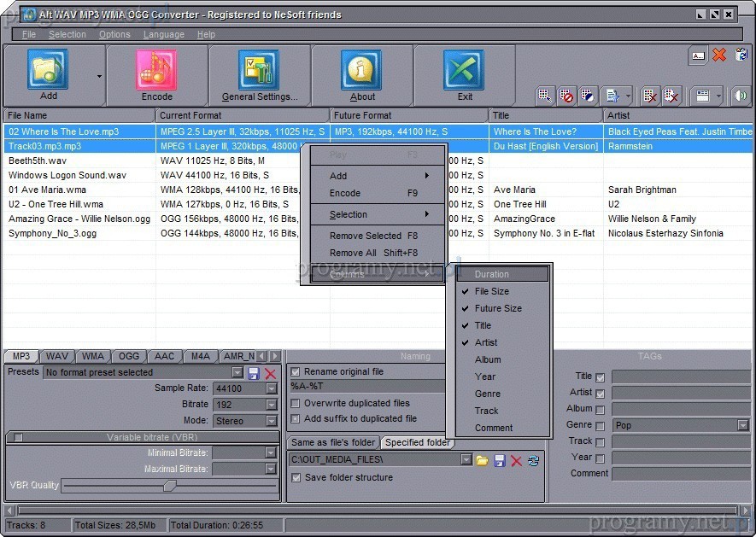Screen dimensions: 756x537
Task: Open the Sample Rate dropdown
Action: (272, 388)
